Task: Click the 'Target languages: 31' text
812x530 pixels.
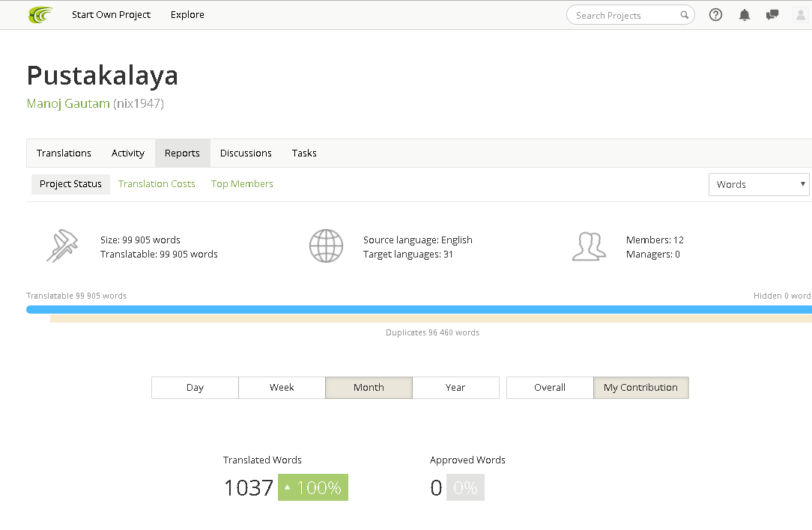Action: click(x=408, y=254)
